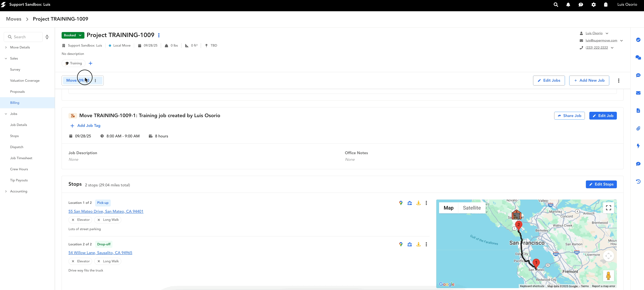This screenshot has width=644, height=290.
Task: Open the Booked status dropdown
Action: 73,35
